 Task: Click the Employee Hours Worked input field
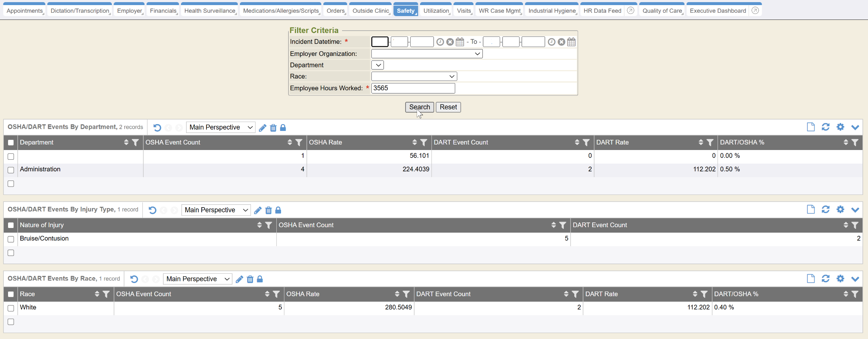click(x=413, y=88)
